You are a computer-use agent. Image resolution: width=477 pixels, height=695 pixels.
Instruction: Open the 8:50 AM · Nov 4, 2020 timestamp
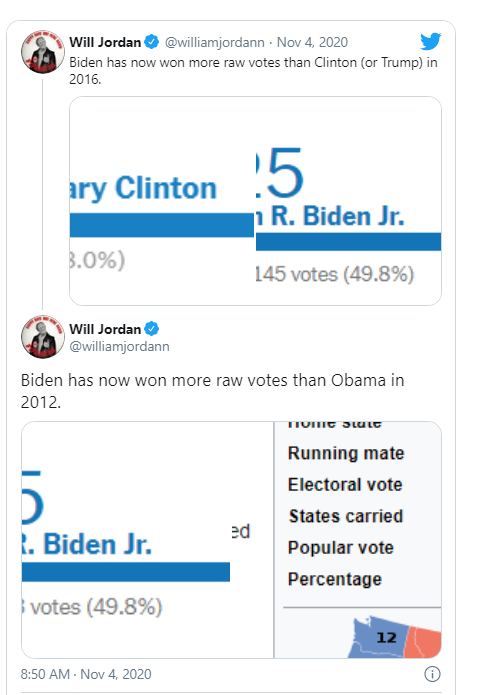[x=86, y=674]
